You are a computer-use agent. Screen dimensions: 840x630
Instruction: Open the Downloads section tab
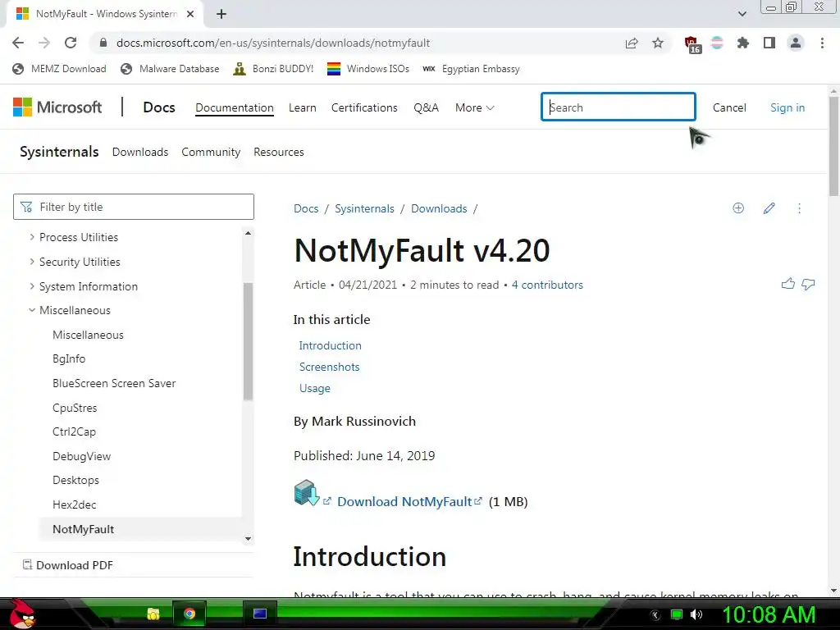coord(140,152)
